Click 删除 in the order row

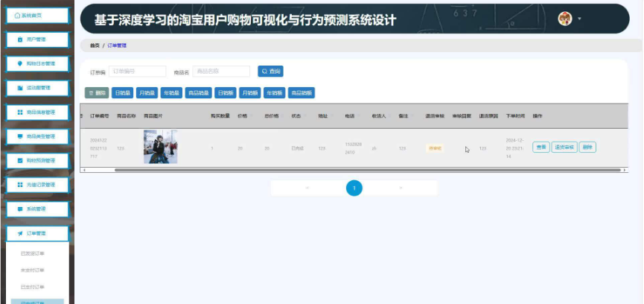coord(587,147)
